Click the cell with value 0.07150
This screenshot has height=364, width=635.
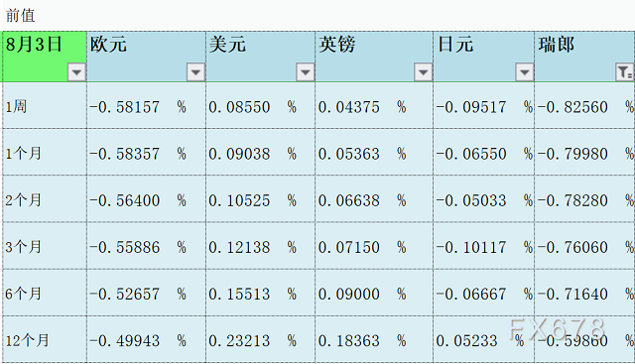pyautogui.click(x=374, y=246)
